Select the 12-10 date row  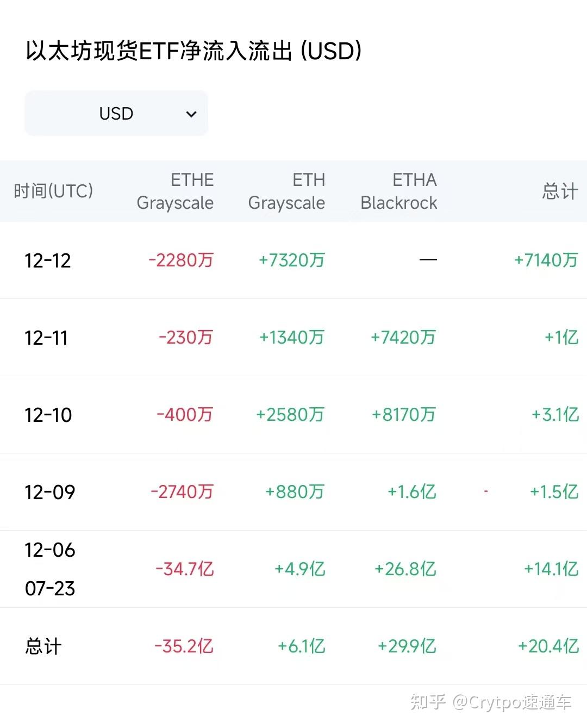pyautogui.click(x=293, y=415)
